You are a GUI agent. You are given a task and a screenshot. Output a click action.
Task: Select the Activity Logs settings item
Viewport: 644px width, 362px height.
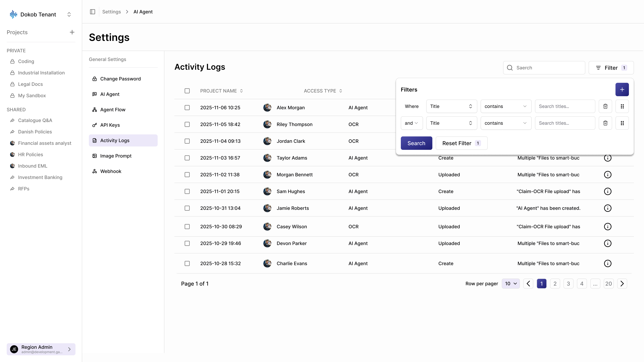[x=123, y=140]
